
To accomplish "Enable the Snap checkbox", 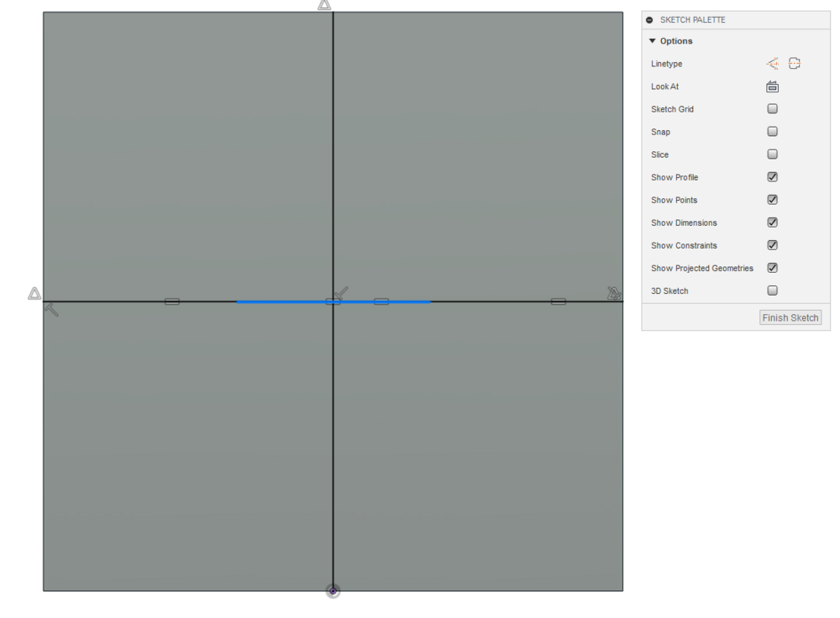I will [772, 131].
